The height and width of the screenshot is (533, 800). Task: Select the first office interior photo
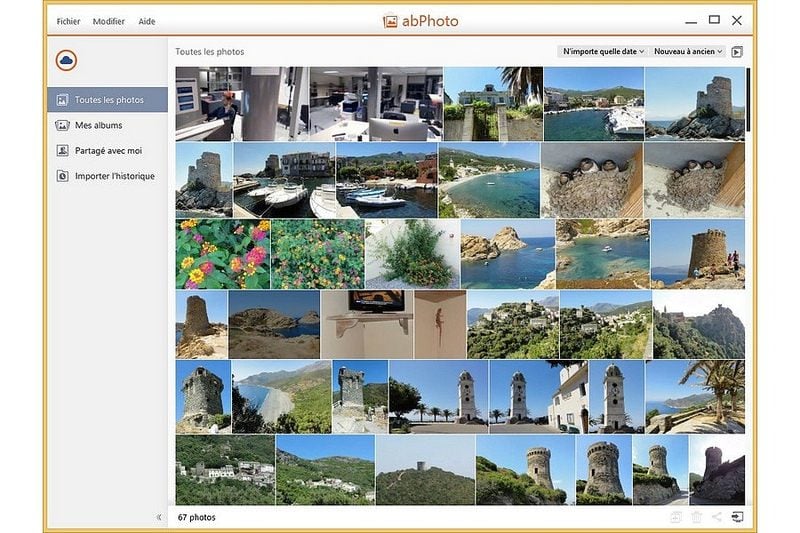pos(241,103)
